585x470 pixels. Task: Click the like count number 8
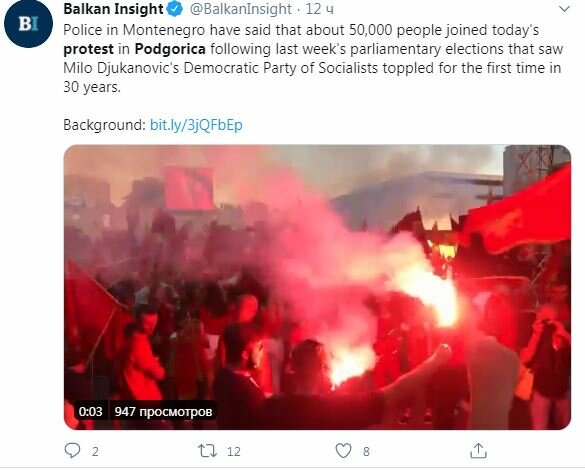(x=366, y=451)
